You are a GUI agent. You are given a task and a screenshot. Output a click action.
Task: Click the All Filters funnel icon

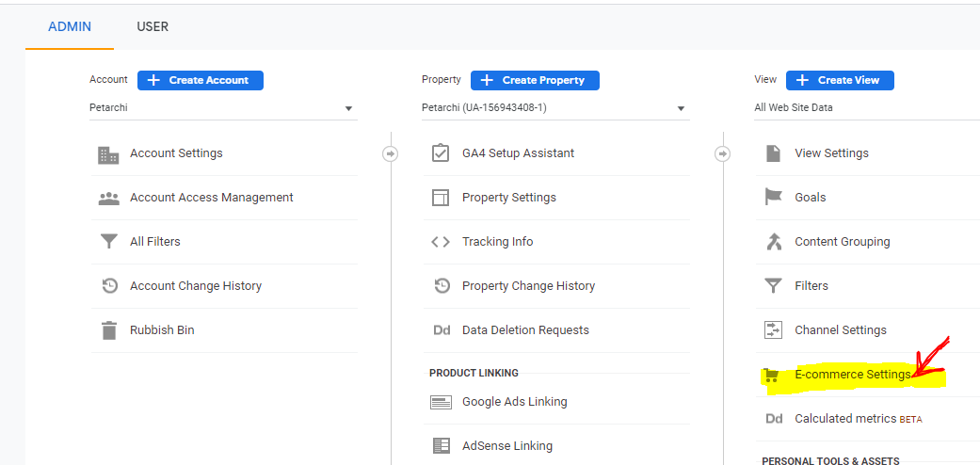[x=109, y=242]
